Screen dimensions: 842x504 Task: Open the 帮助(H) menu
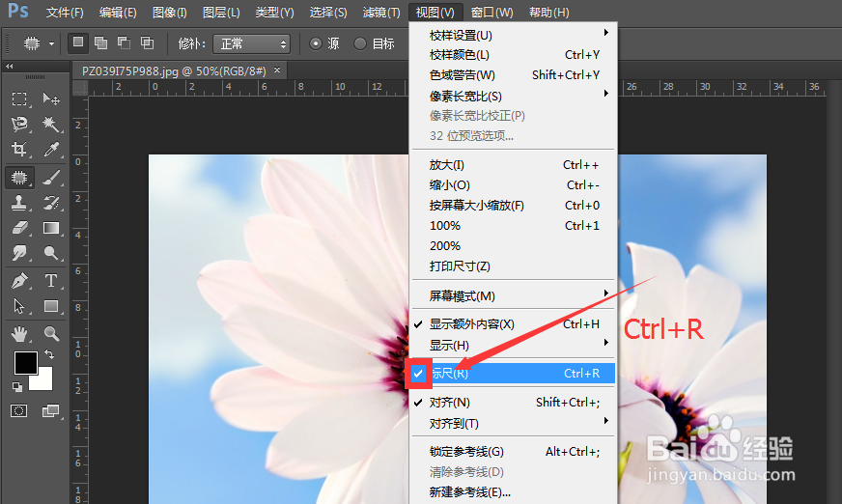[x=548, y=12]
